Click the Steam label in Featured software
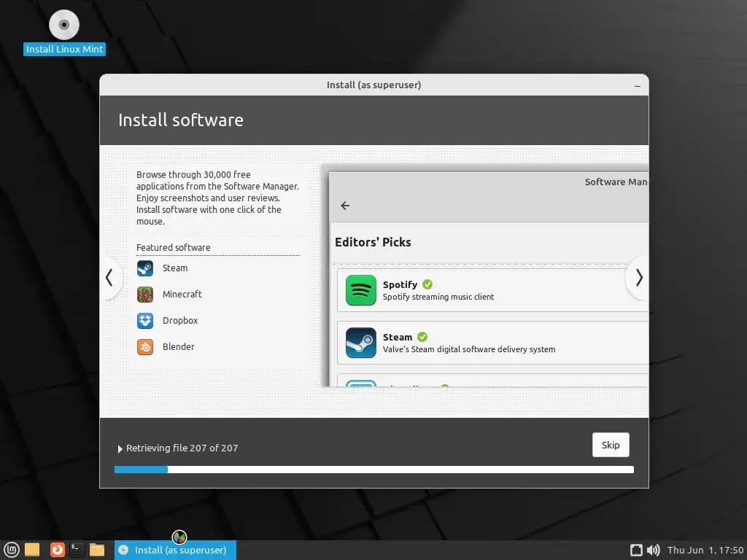The image size is (747, 560). pos(175,268)
